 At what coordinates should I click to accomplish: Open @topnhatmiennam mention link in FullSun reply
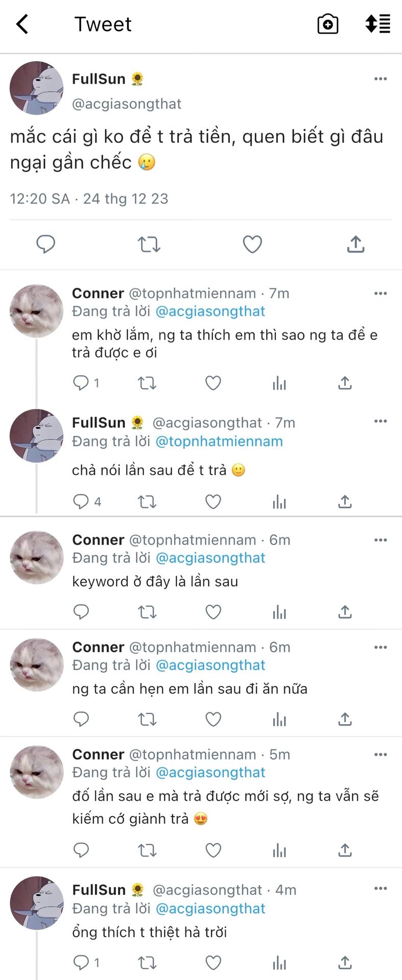point(219,442)
